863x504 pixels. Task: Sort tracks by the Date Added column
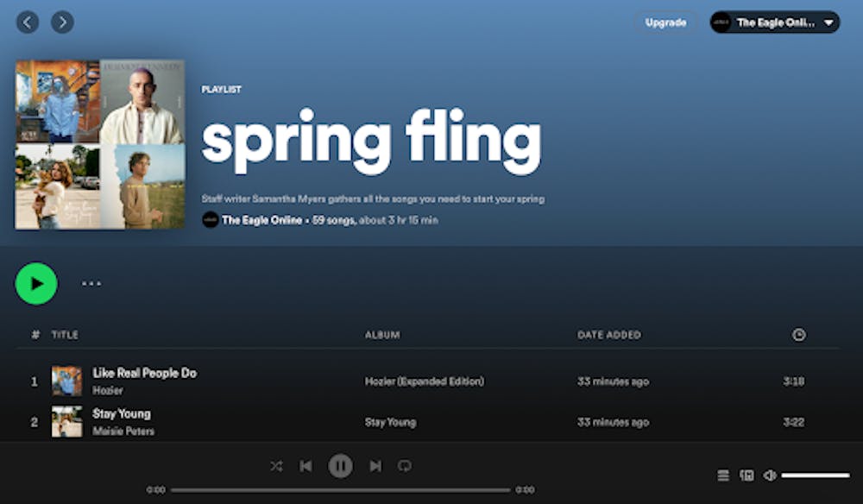(609, 335)
